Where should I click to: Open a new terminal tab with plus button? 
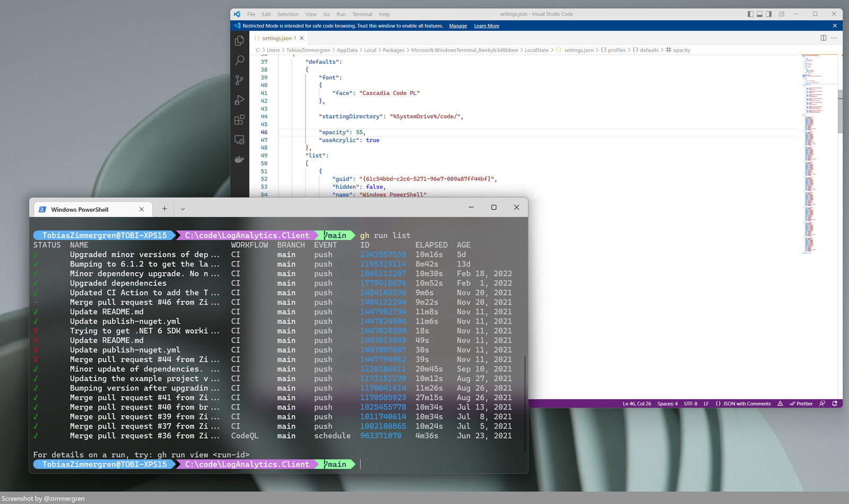pyautogui.click(x=164, y=208)
